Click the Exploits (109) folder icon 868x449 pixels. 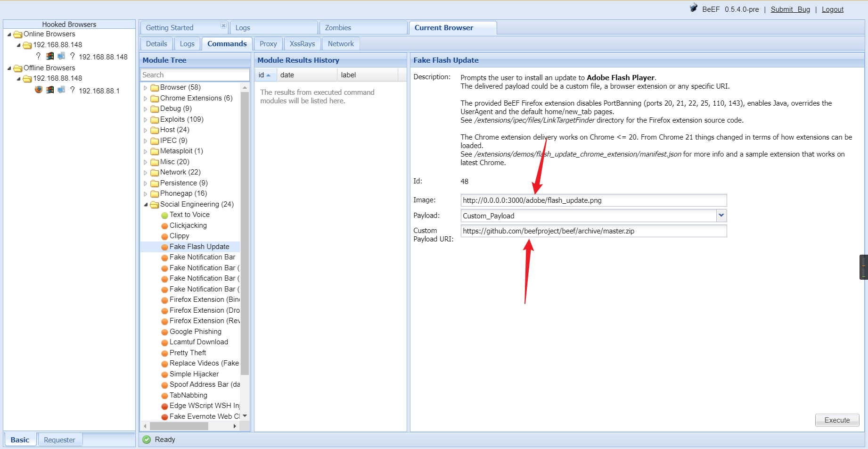(155, 120)
